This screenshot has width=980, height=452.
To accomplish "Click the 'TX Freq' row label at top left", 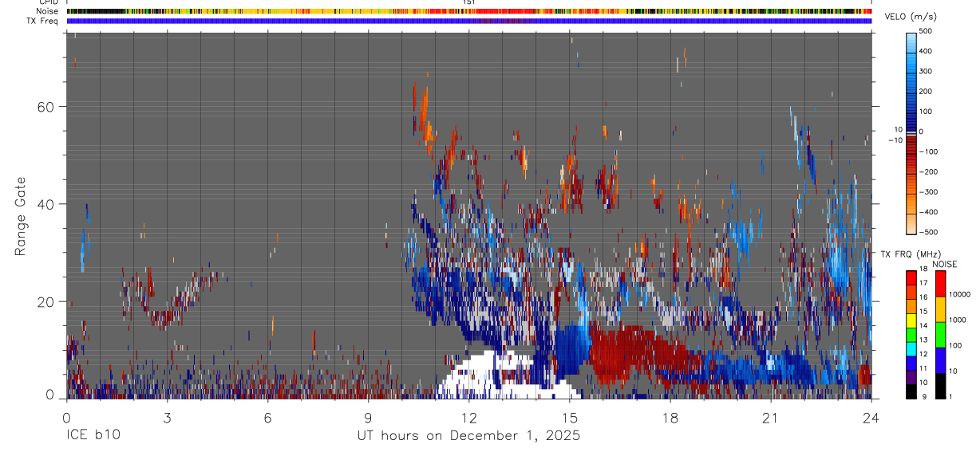I will [42, 21].
